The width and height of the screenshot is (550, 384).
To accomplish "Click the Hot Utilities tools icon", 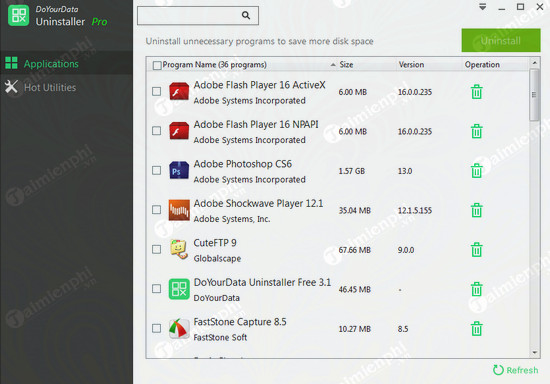I will coord(11,87).
